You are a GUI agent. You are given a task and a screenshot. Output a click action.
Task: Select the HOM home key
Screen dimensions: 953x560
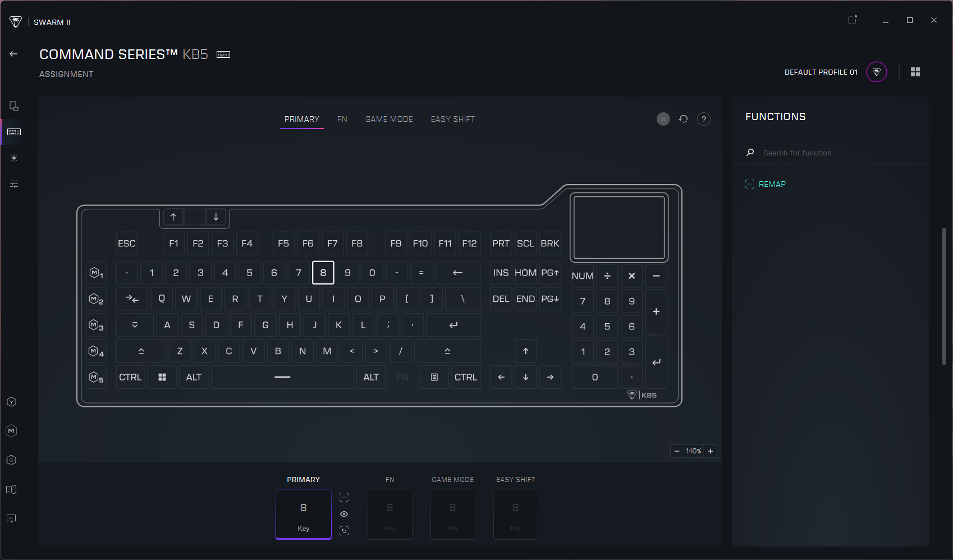pyautogui.click(x=525, y=273)
